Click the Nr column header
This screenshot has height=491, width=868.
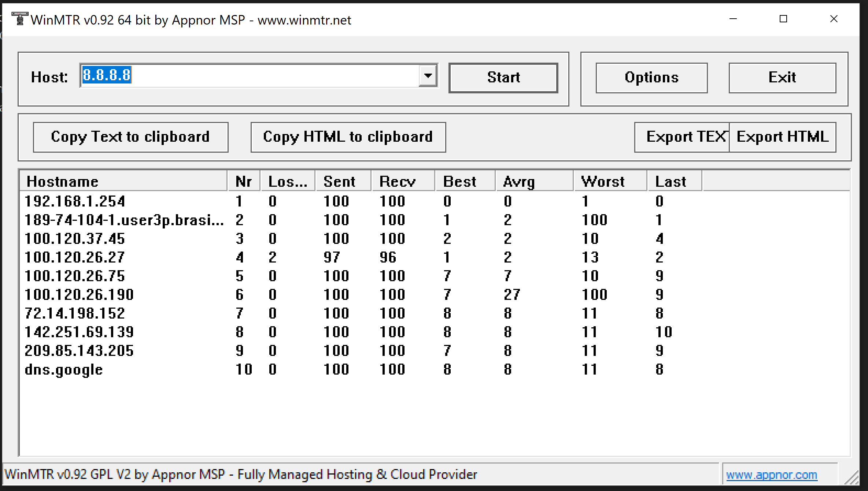pos(244,181)
